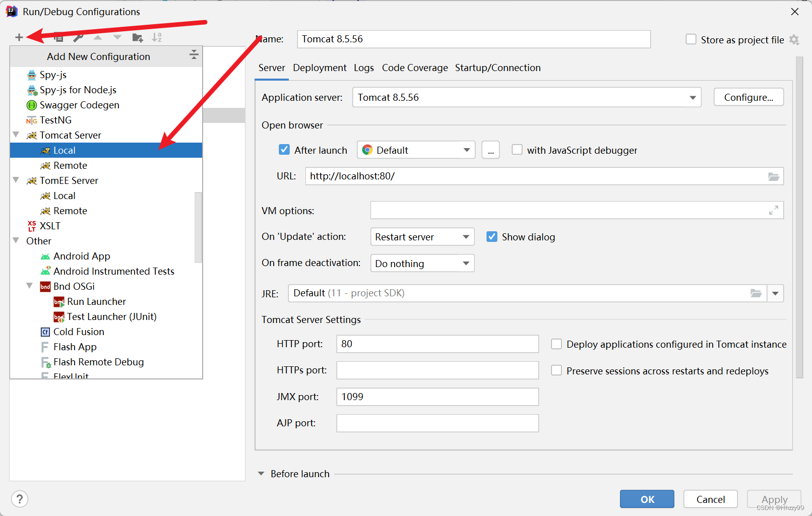Switch to Deployment tab
This screenshot has height=516, width=812.
[x=320, y=68]
